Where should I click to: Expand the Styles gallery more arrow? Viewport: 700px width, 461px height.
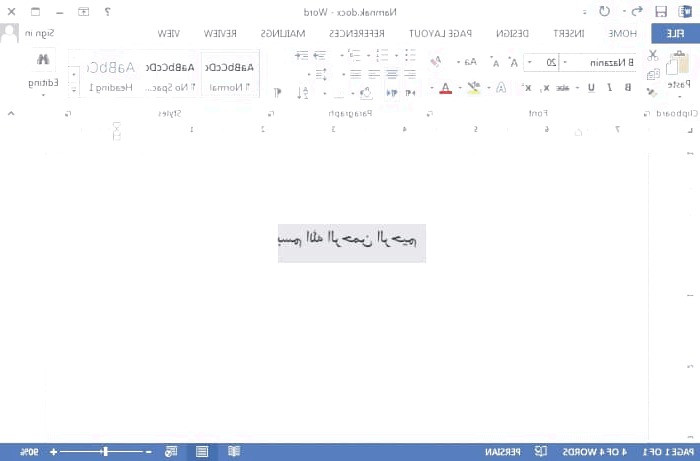pos(74,90)
